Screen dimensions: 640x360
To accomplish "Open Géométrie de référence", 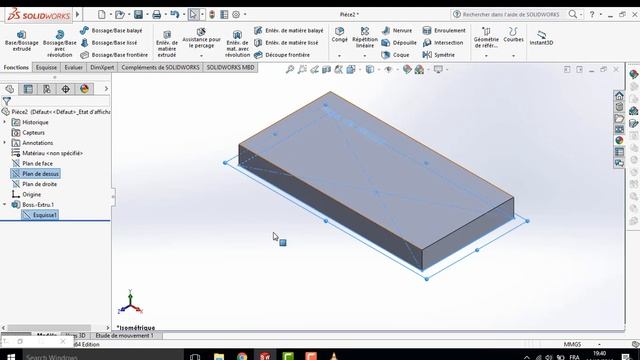I will pos(486,38).
